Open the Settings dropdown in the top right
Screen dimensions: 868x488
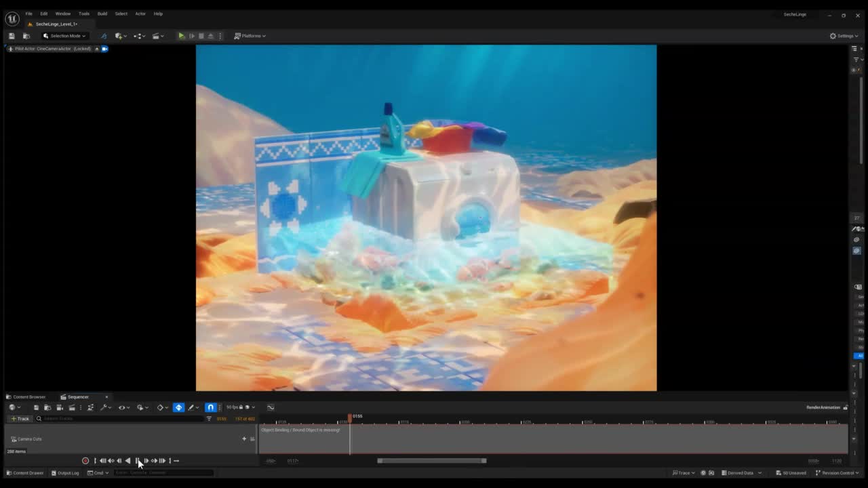(x=844, y=36)
